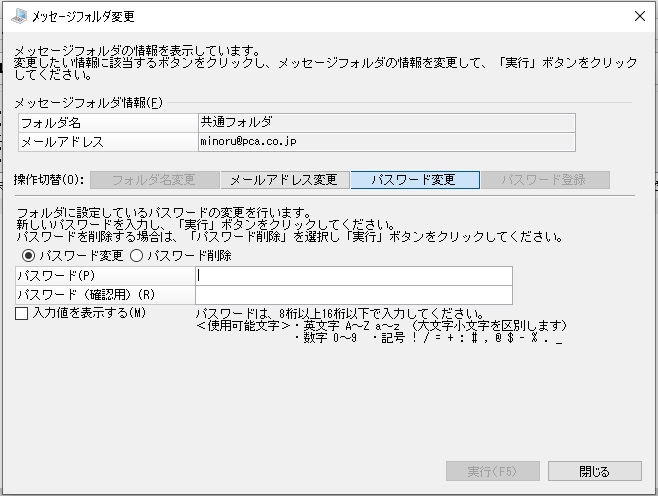Click the パスワード(P) label cell
Screen dimensions: 658x496
coord(105,276)
